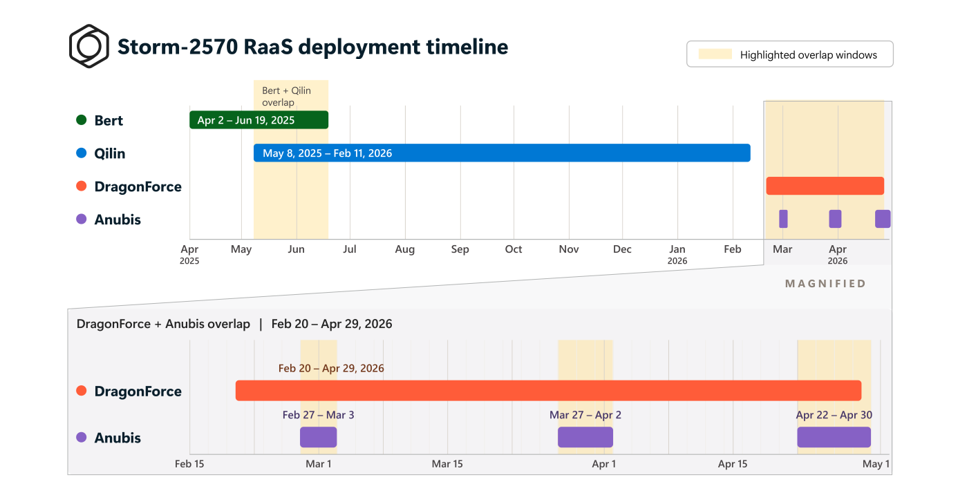This screenshot has height=500, width=958.
Task: Click the orange dot beside DragonForce in the upper chart
Action: (81, 186)
